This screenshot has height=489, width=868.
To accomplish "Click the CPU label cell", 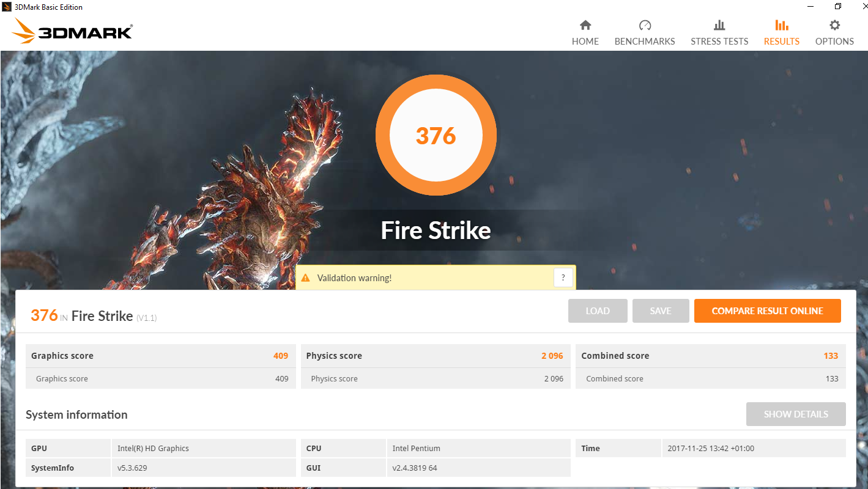I will [344, 448].
